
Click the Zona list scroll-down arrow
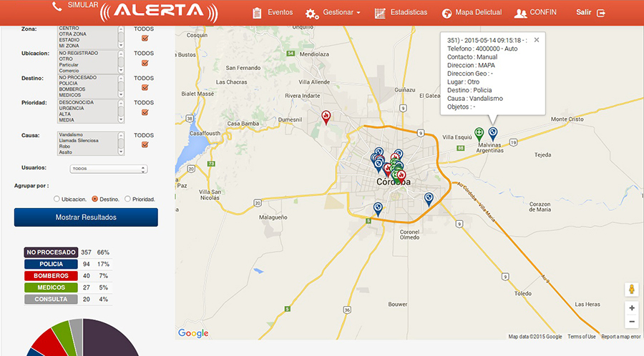(121, 46)
